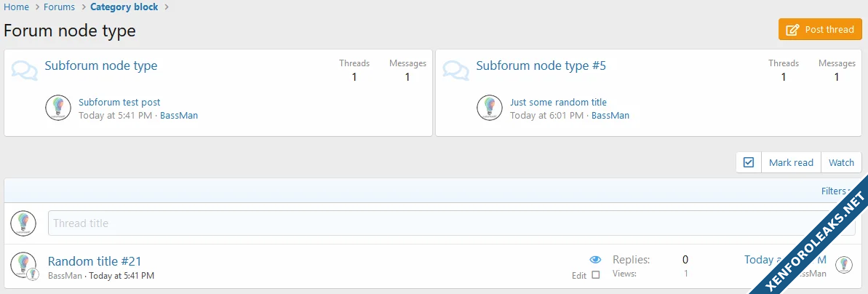Go to Home in breadcrumb
Screen dimensions: 868x294
[x=16, y=7]
